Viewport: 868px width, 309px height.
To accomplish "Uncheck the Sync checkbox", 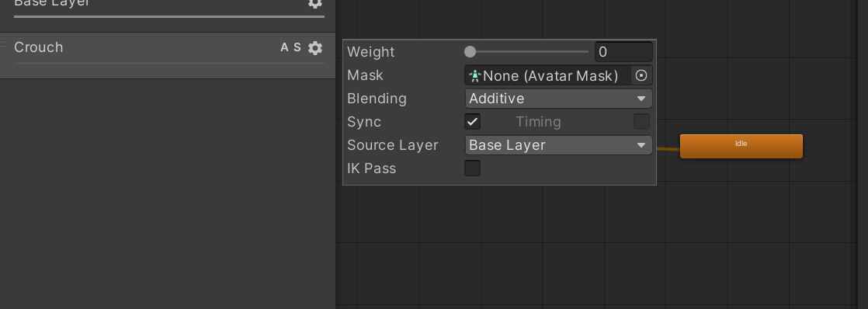I will [472, 122].
